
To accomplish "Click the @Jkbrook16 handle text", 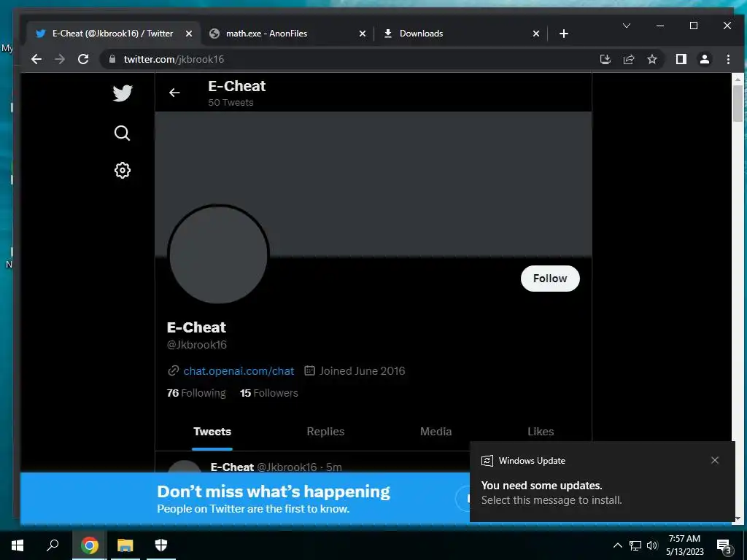I will (x=197, y=345).
